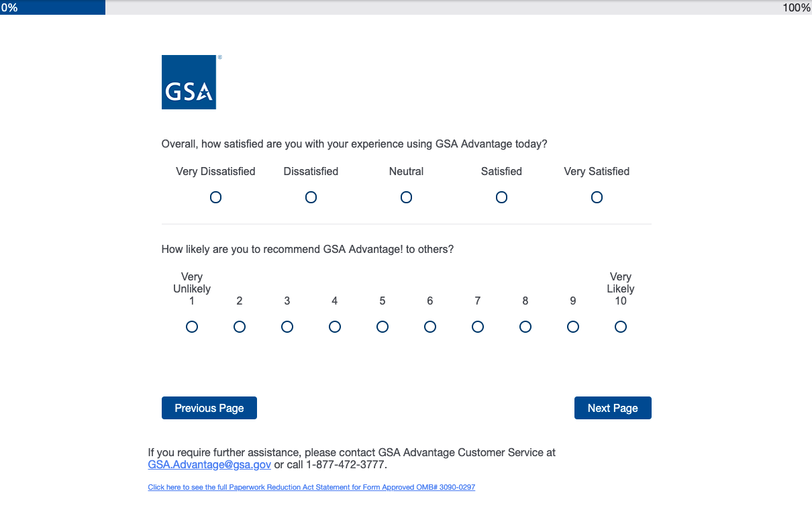Screen dimensions: 812x532
Task: Open the GSA.Advantage@gsa.gov email link
Action: [x=209, y=464]
